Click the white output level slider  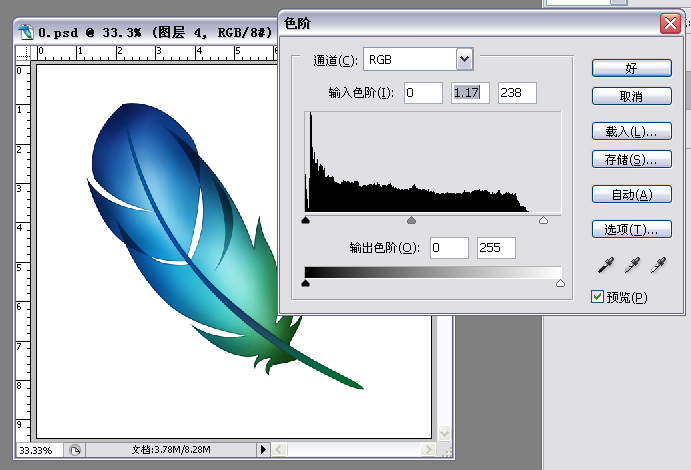(x=560, y=283)
